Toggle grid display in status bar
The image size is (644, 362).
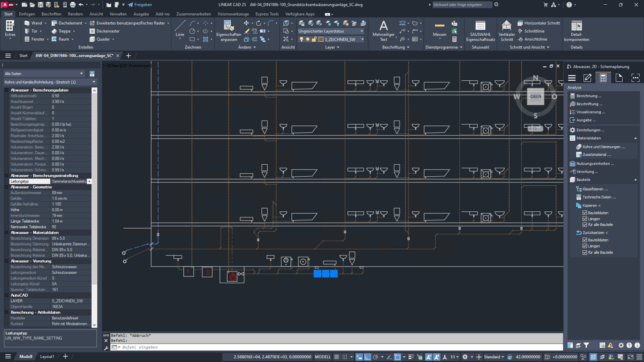(x=336, y=357)
